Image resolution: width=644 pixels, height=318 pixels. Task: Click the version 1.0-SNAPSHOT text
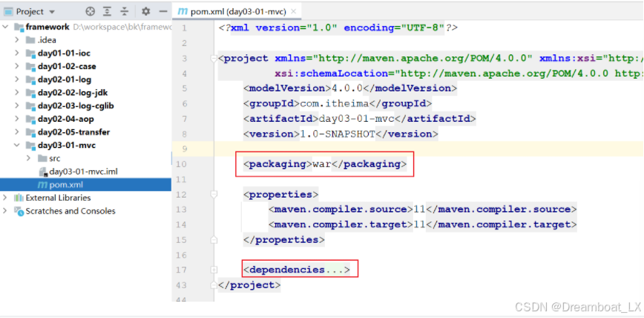(341, 134)
